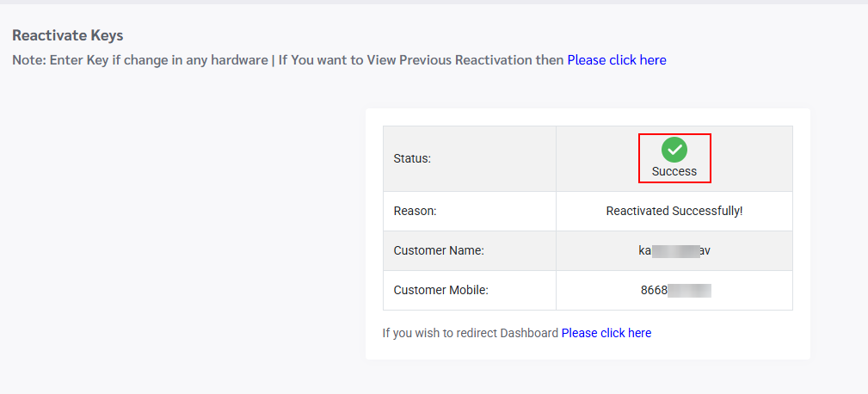868x394 pixels.
Task: Click the "Note:" word beginning the instruction line
Action: click(x=29, y=60)
